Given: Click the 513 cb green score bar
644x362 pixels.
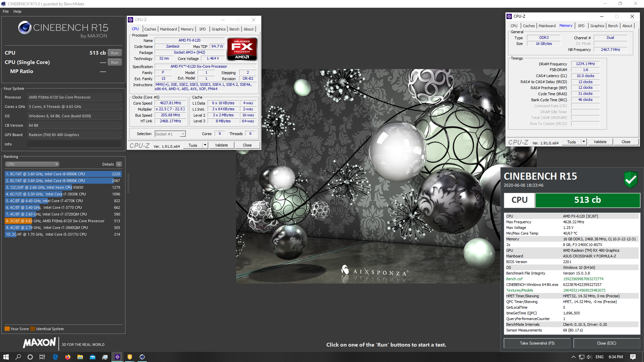Looking at the screenshot, I should [587, 200].
